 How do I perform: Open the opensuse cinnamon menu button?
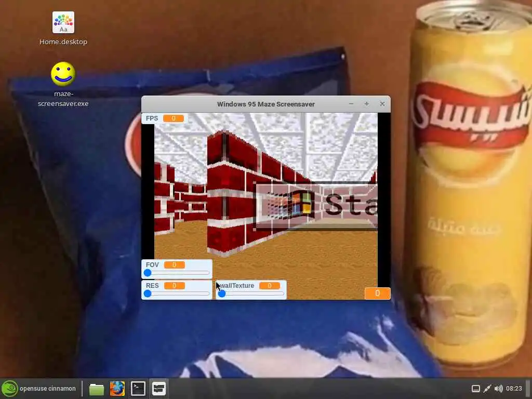[38, 389]
